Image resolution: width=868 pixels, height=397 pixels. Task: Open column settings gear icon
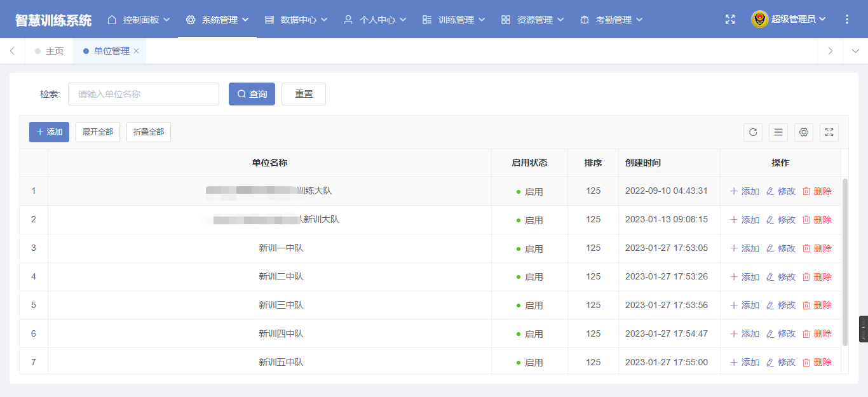click(x=804, y=132)
